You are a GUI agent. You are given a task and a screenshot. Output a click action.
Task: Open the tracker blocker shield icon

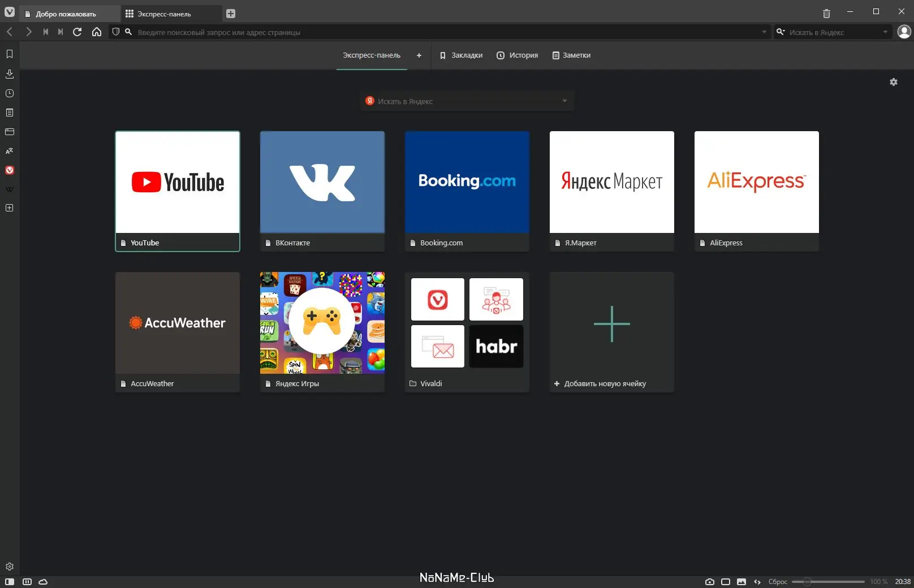click(116, 32)
